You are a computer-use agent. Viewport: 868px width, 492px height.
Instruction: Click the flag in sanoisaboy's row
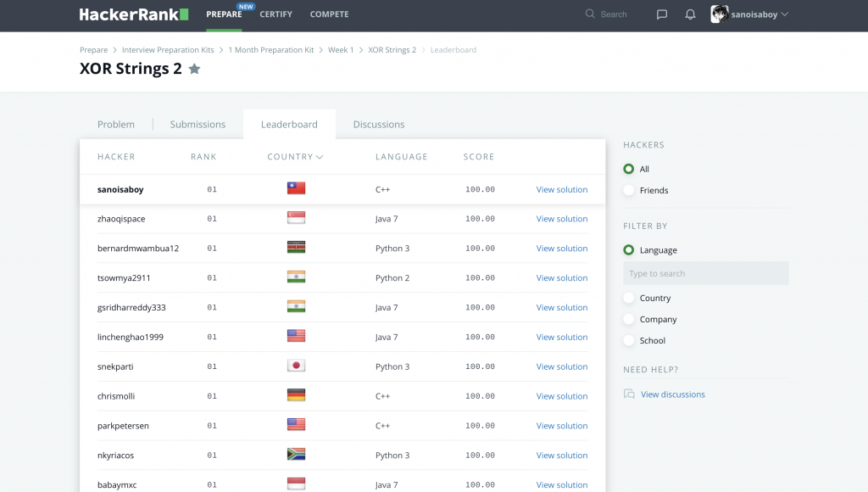point(296,188)
